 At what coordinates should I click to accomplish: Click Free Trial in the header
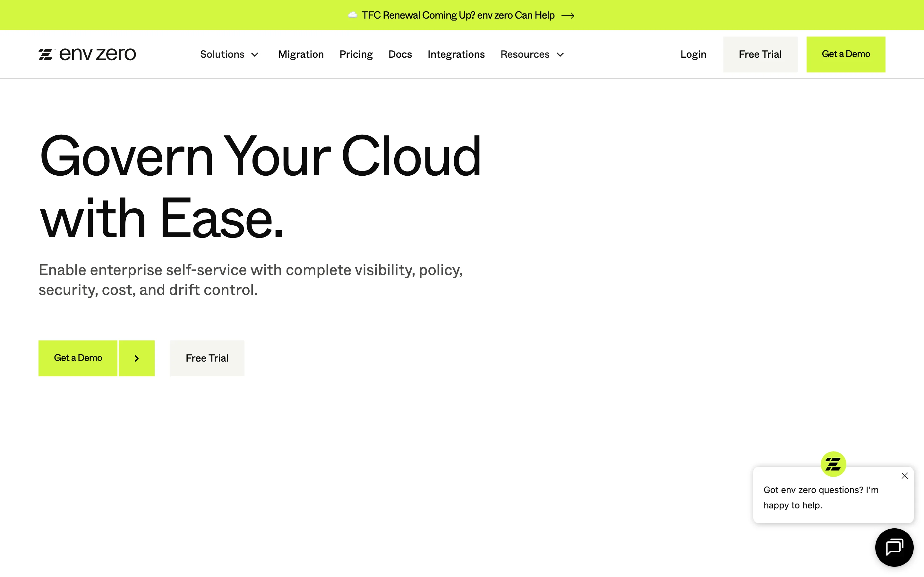(760, 54)
